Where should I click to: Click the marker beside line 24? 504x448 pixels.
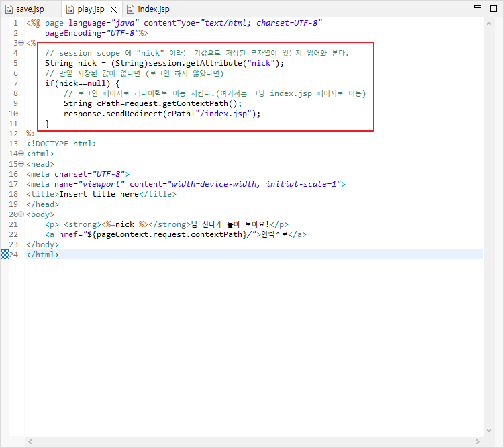(x=5, y=255)
